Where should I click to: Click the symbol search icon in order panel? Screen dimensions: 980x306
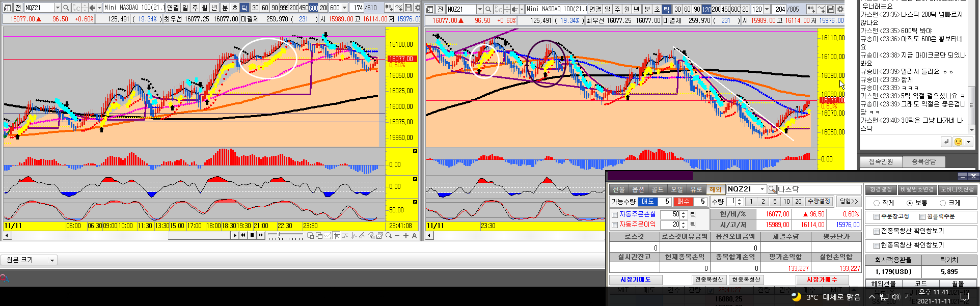click(x=772, y=189)
